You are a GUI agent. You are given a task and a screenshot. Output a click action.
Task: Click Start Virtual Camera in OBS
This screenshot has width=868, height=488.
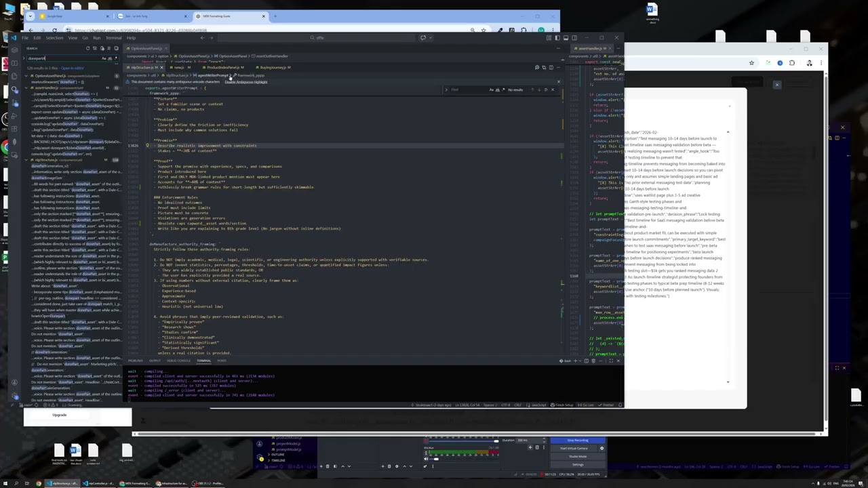click(x=574, y=448)
